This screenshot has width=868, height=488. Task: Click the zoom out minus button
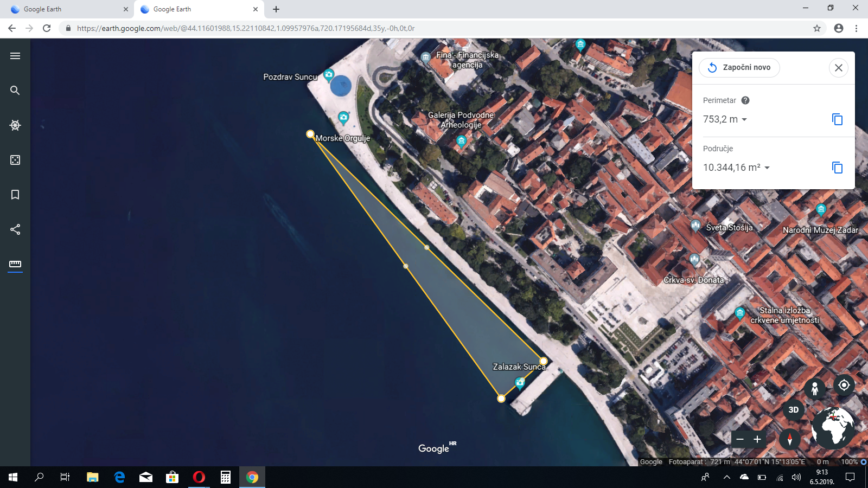[740, 439]
